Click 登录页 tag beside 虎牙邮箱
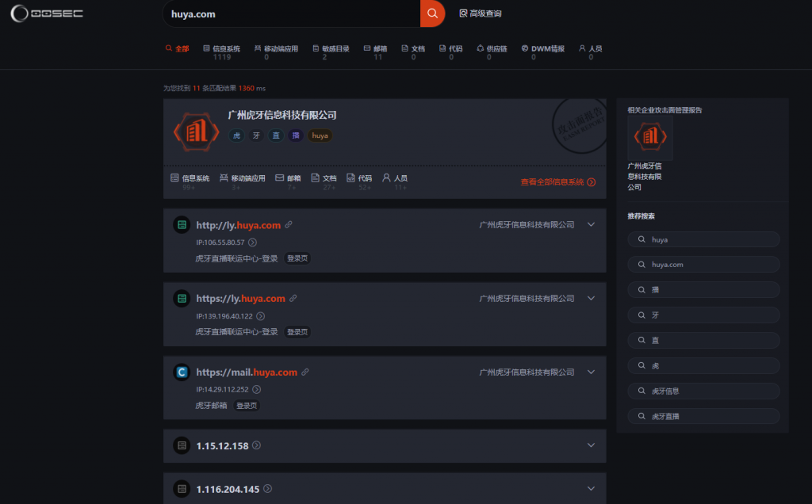 (247, 406)
